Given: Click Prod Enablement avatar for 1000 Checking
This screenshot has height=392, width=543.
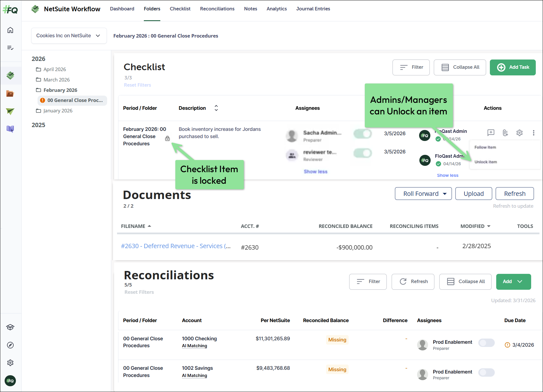Looking at the screenshot, I should coord(423,345).
